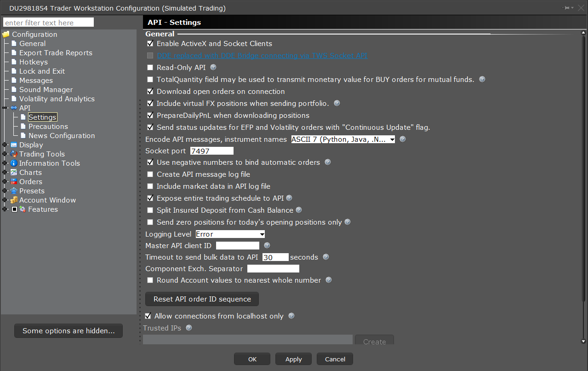588x371 pixels.
Task: Click Reset API order ID sequence
Action: click(202, 299)
